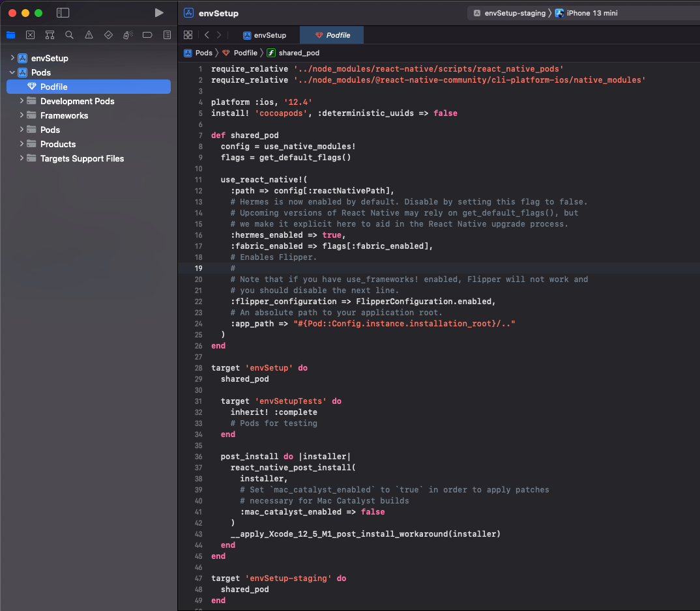Select the Pods project row
The width and height of the screenshot is (700, 611).
click(x=89, y=72)
